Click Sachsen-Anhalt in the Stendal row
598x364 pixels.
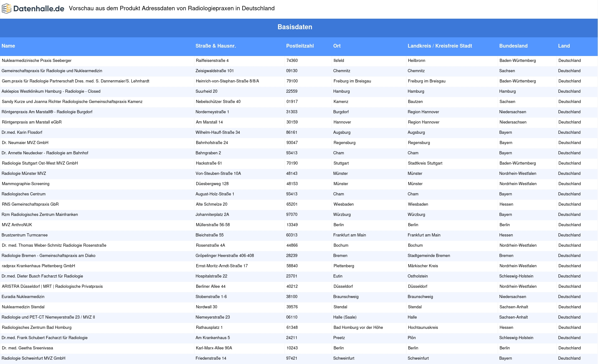(514, 307)
